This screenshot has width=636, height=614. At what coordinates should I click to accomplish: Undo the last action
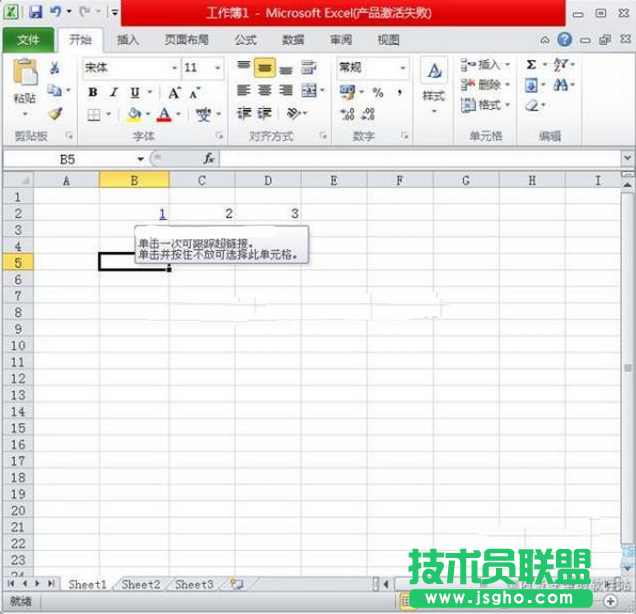(56, 12)
